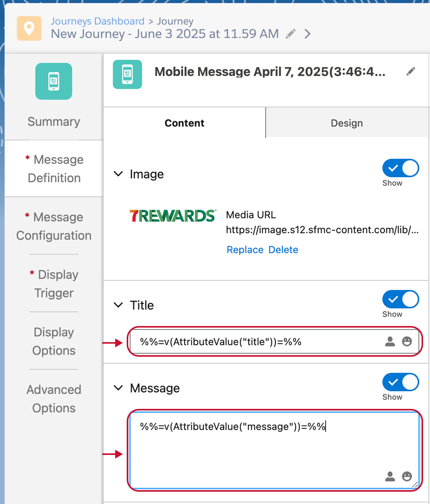Switch to the Design tab

(x=347, y=123)
